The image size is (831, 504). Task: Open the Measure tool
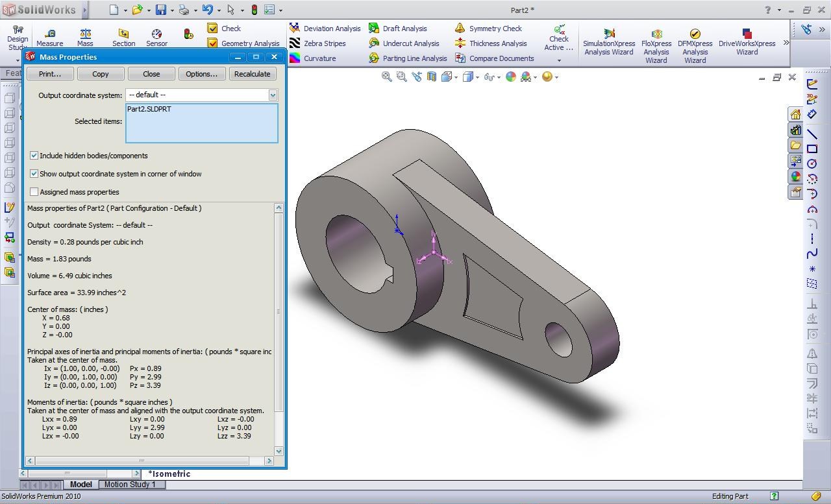point(50,38)
